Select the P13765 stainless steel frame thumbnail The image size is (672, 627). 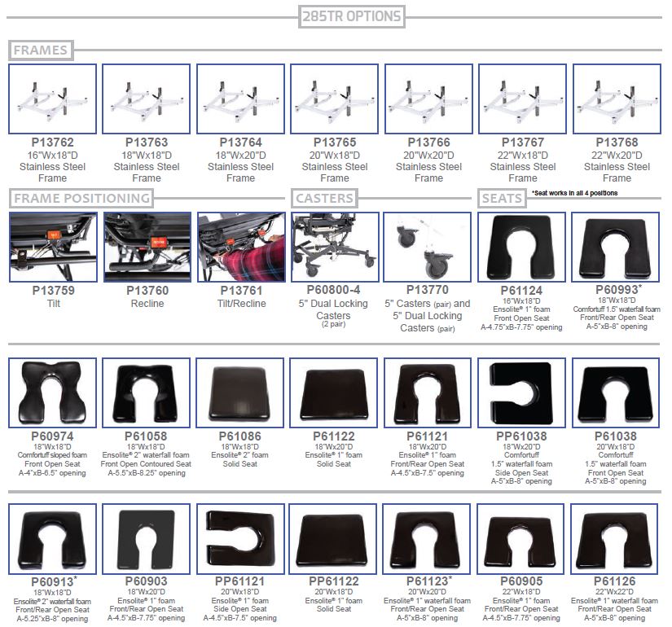[x=334, y=99]
